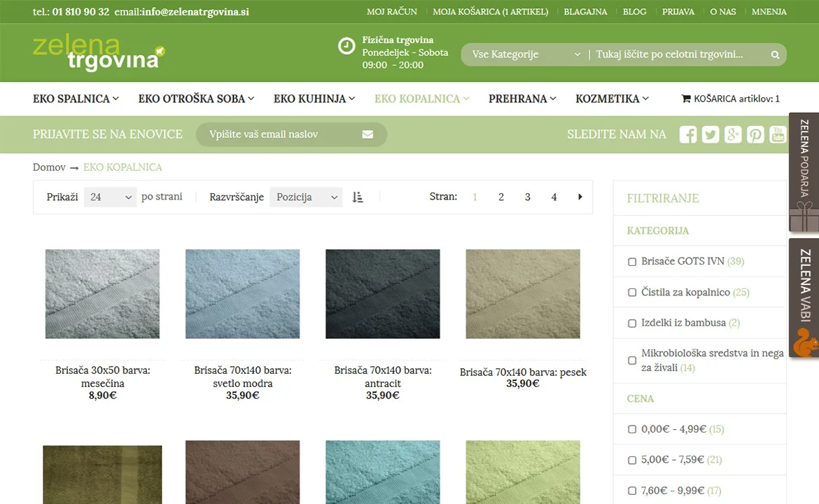Click the mesečina white towel image

pyautogui.click(x=102, y=294)
